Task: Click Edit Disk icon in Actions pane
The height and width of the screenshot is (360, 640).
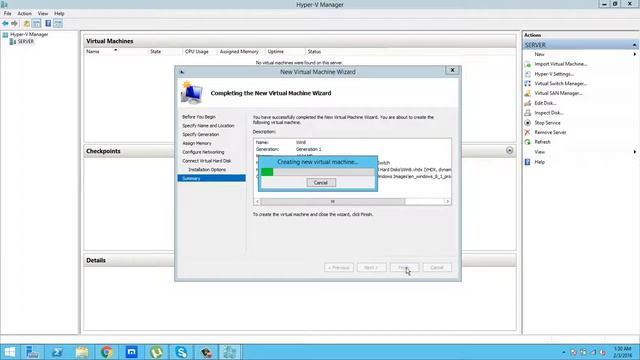Action: click(527, 103)
